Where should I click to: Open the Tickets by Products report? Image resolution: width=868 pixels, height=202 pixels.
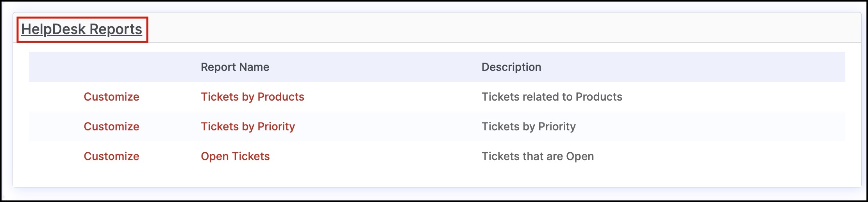point(252,97)
